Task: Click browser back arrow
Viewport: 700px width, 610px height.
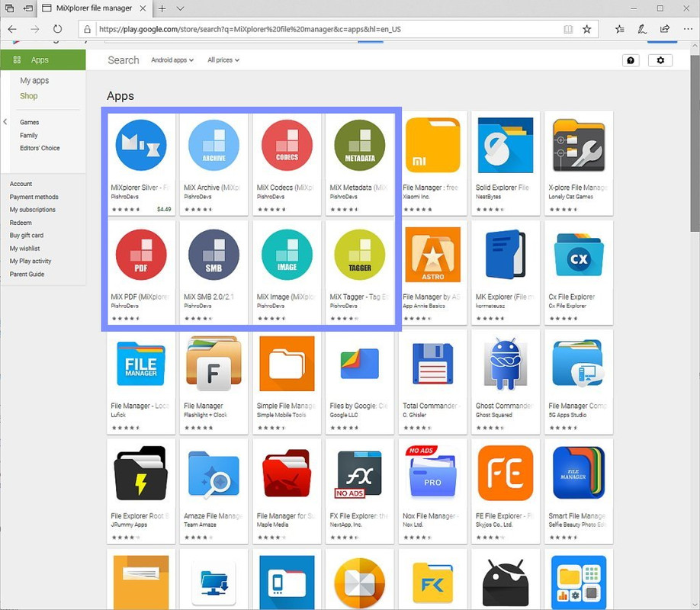Action: coord(12,29)
